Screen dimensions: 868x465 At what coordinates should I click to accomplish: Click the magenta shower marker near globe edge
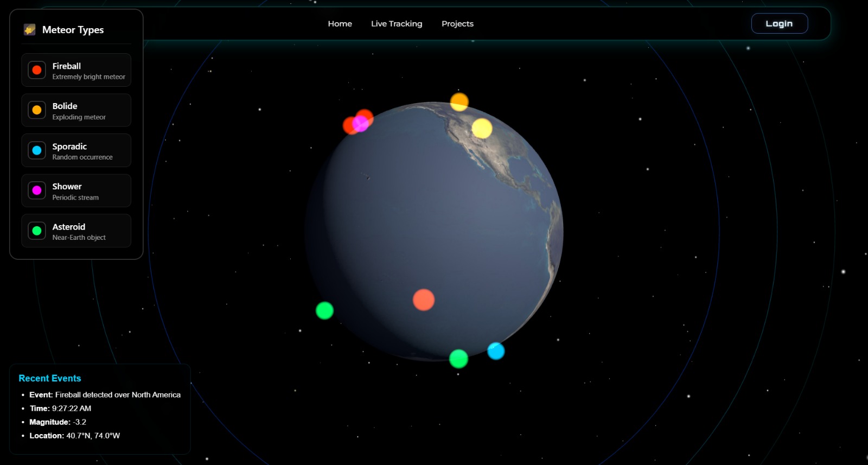coord(360,124)
